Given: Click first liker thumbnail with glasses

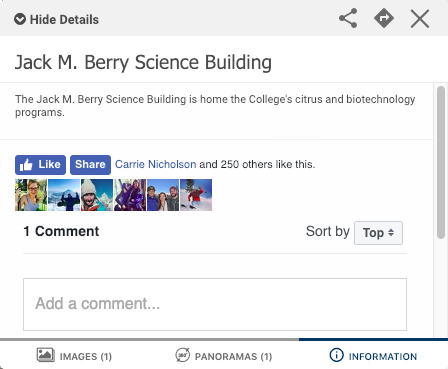Looking at the screenshot, I should point(31,195).
